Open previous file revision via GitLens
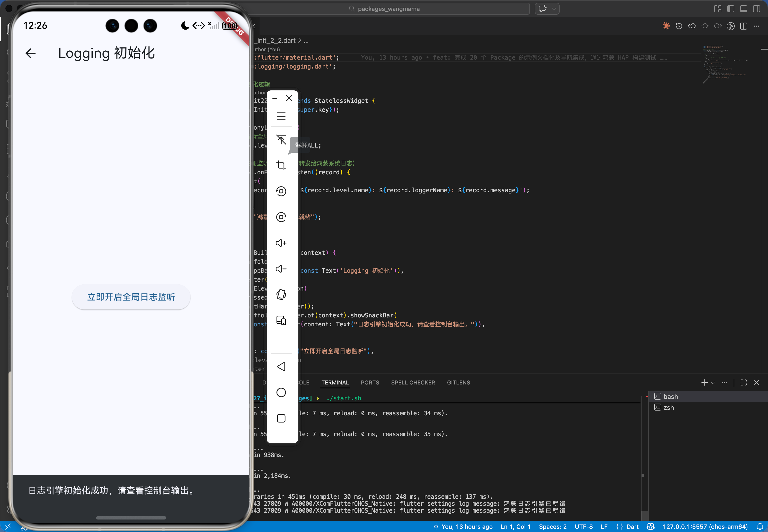 (692, 26)
